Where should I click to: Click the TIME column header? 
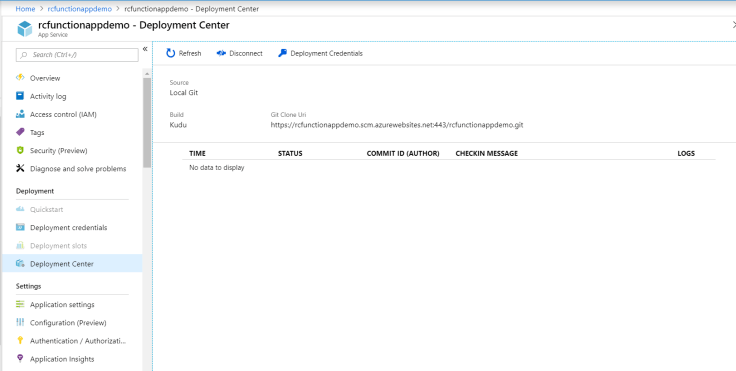tap(197, 153)
